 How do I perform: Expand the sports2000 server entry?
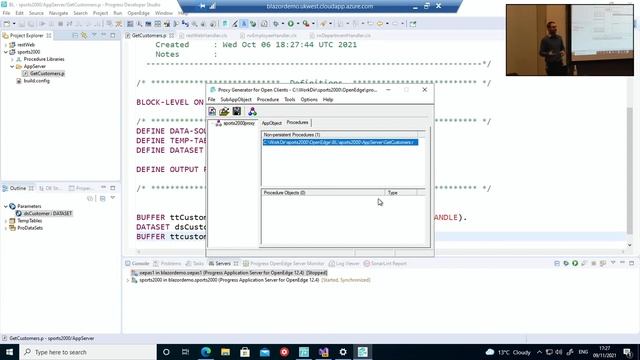[x=128, y=280]
